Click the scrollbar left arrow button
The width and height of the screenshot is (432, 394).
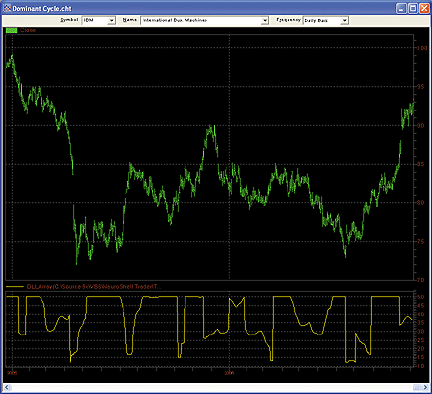tap(7, 387)
